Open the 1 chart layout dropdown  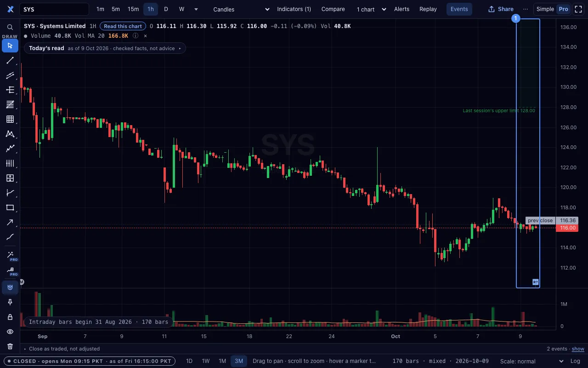372,9
